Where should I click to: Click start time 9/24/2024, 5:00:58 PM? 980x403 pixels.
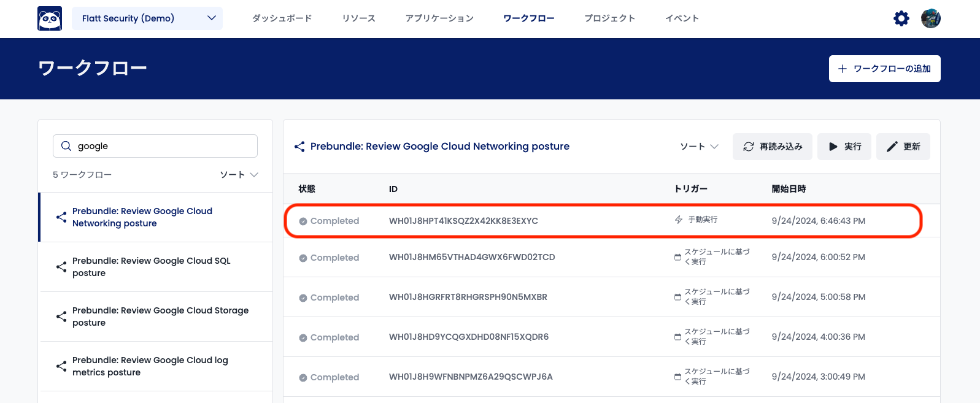tap(819, 297)
